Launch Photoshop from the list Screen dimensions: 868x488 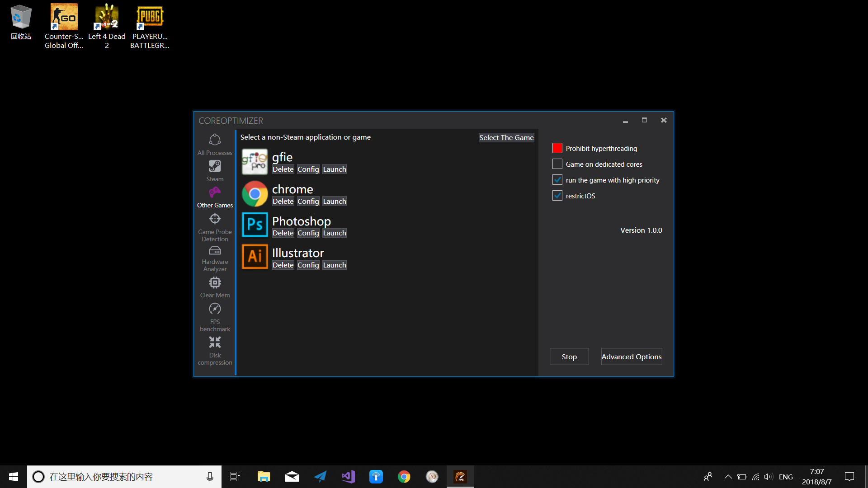click(x=334, y=233)
